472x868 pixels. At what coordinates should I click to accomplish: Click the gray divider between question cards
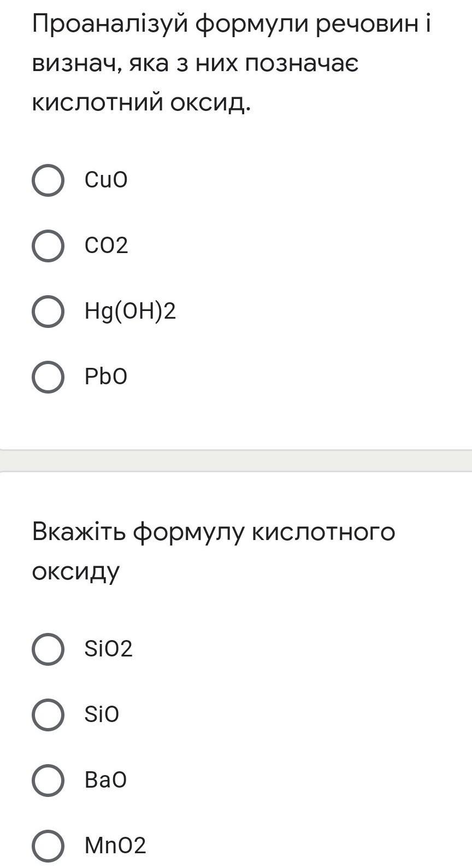[236, 460]
